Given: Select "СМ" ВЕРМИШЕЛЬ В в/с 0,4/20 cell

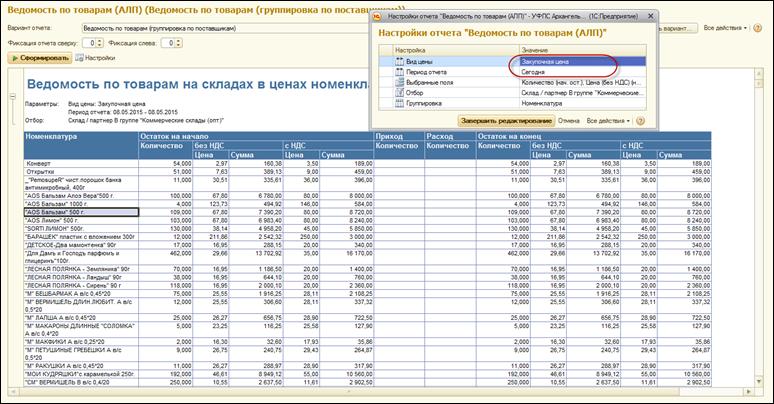Looking at the screenshot, I should pyautogui.click(x=81, y=382).
